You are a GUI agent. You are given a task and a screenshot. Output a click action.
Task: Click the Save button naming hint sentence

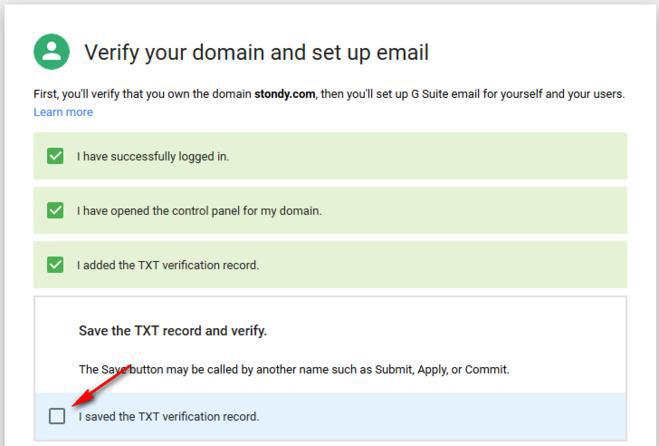tap(294, 369)
